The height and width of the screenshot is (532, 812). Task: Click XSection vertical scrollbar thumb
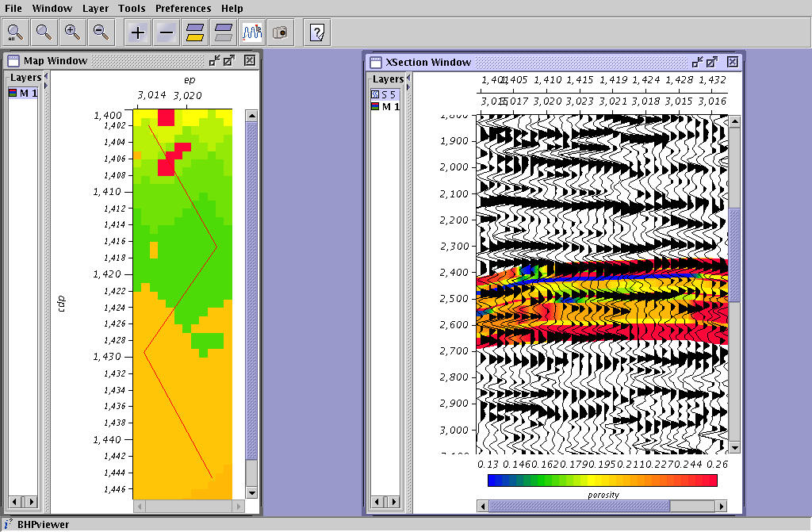click(x=734, y=255)
